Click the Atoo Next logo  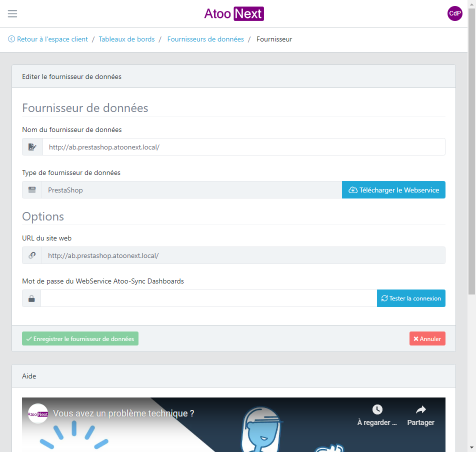click(234, 13)
